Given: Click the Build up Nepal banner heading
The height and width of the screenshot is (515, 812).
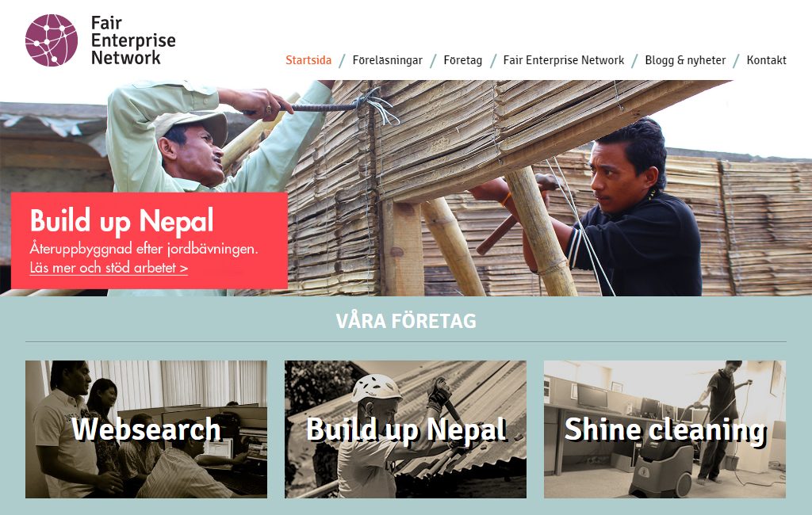Looking at the screenshot, I should (x=121, y=222).
